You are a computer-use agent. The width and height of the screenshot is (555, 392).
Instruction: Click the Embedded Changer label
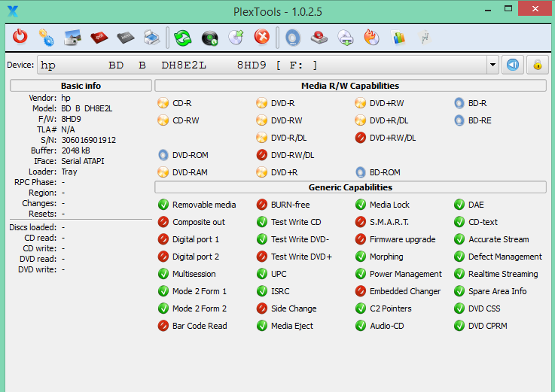tap(405, 291)
